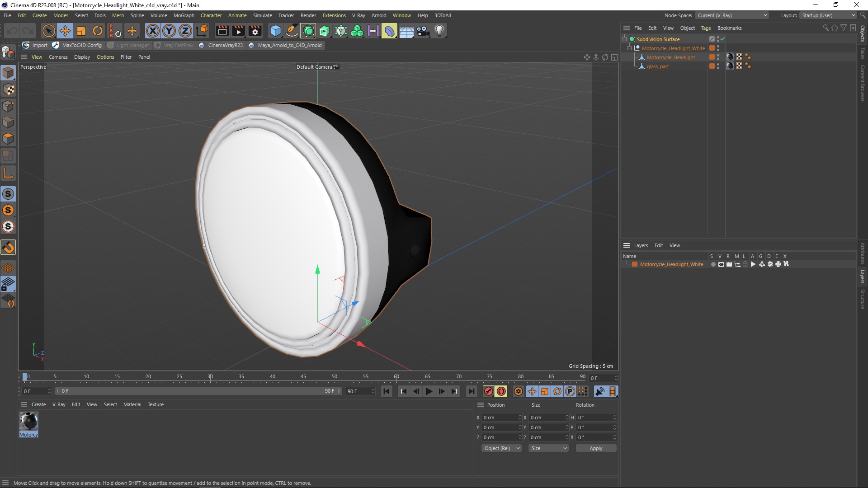This screenshot has height=488, width=868.
Task: Switch to Points mode
Action: point(8,106)
